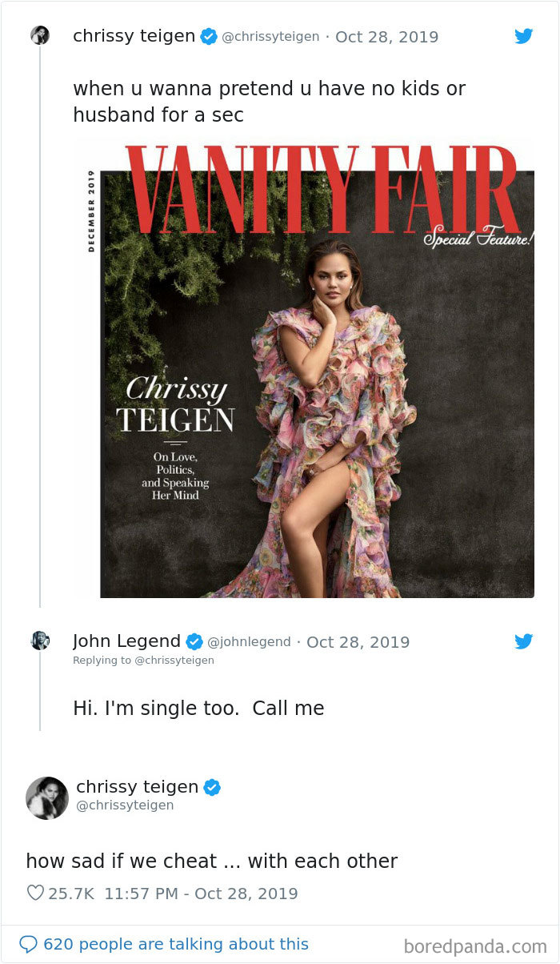Click the Twitter bird icon on John Legend's tweet
Screen dimensions: 560x964
524,641
